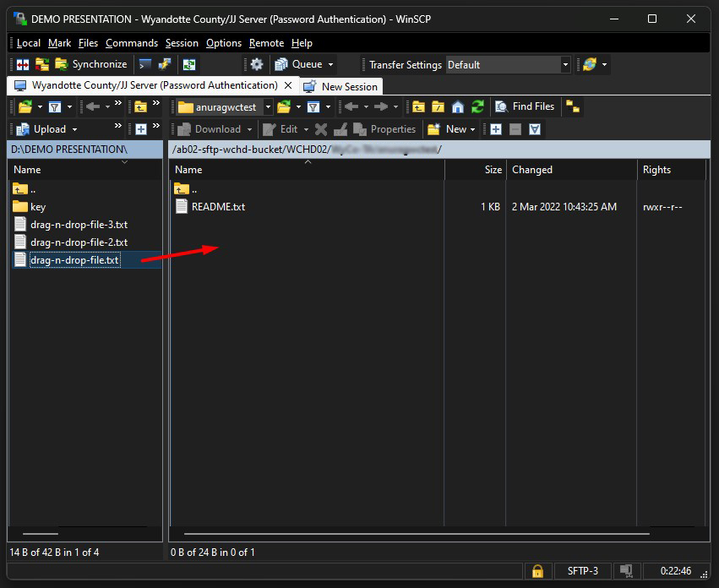Click the local panel select files plus icon
This screenshot has height=588, width=719.
click(x=141, y=129)
